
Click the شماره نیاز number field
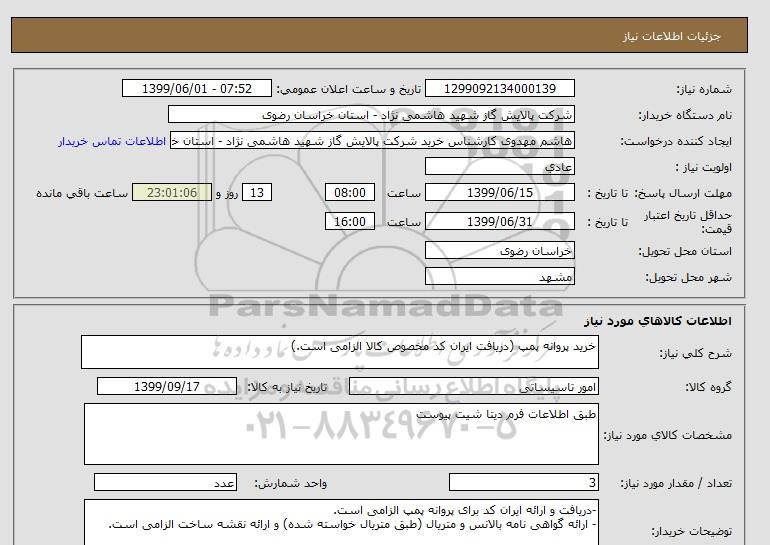point(499,88)
